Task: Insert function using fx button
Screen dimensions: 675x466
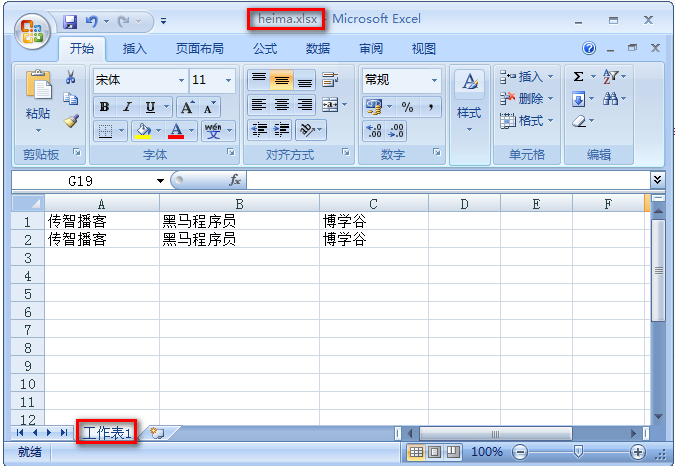Action: click(235, 180)
